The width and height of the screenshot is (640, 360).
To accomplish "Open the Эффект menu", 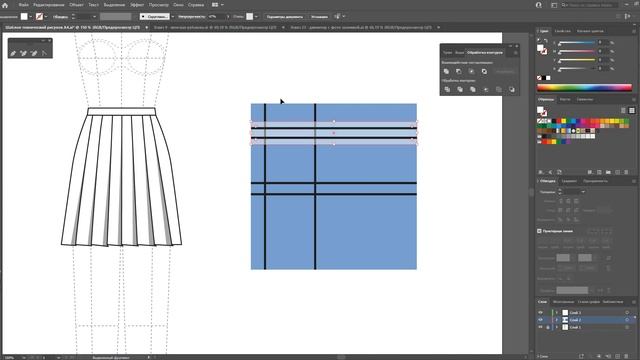I will (x=137, y=5).
